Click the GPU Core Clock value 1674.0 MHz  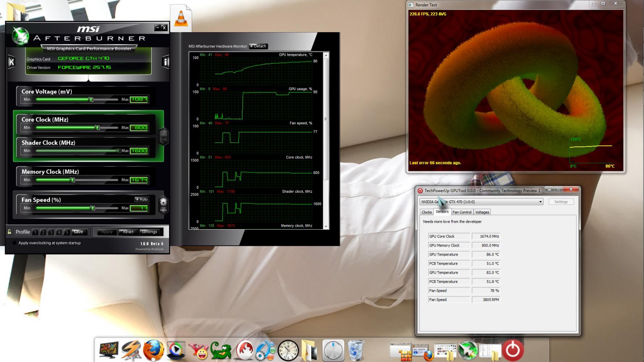tap(486, 236)
